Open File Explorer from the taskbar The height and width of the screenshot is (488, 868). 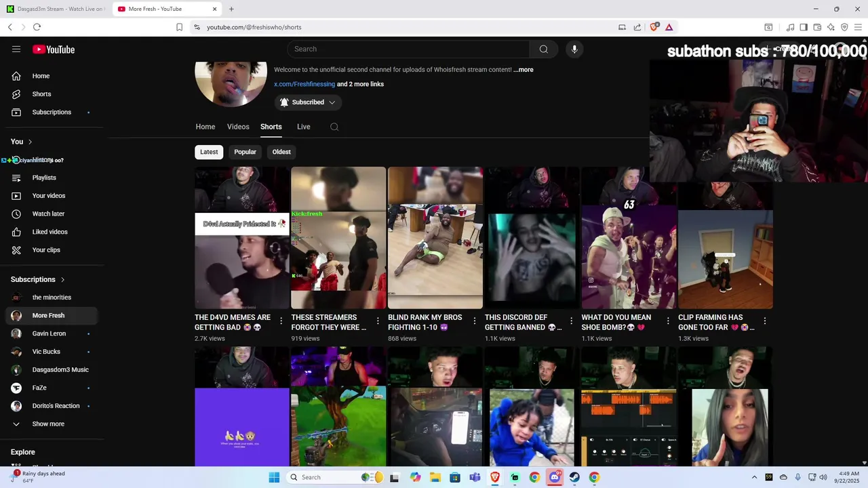(x=435, y=477)
